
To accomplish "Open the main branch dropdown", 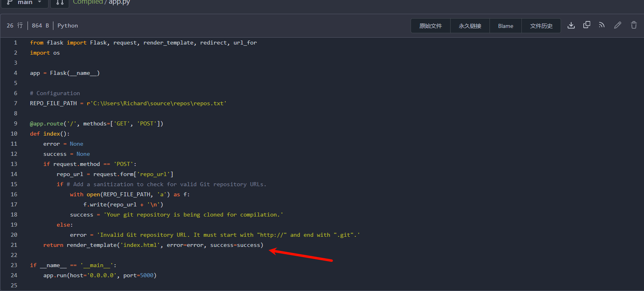I will (x=24, y=2).
